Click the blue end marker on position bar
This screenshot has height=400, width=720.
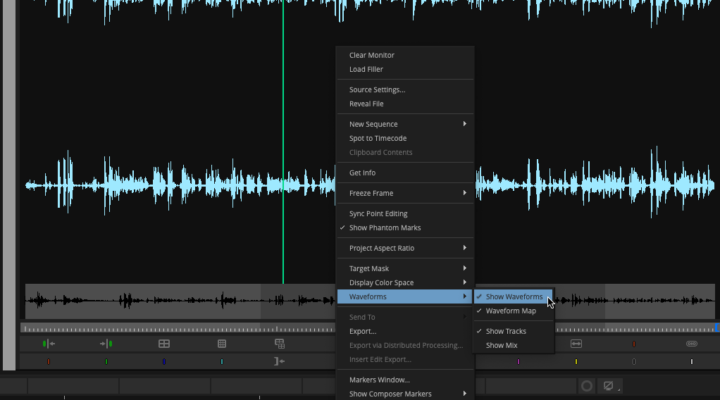pyautogui.click(x=717, y=328)
